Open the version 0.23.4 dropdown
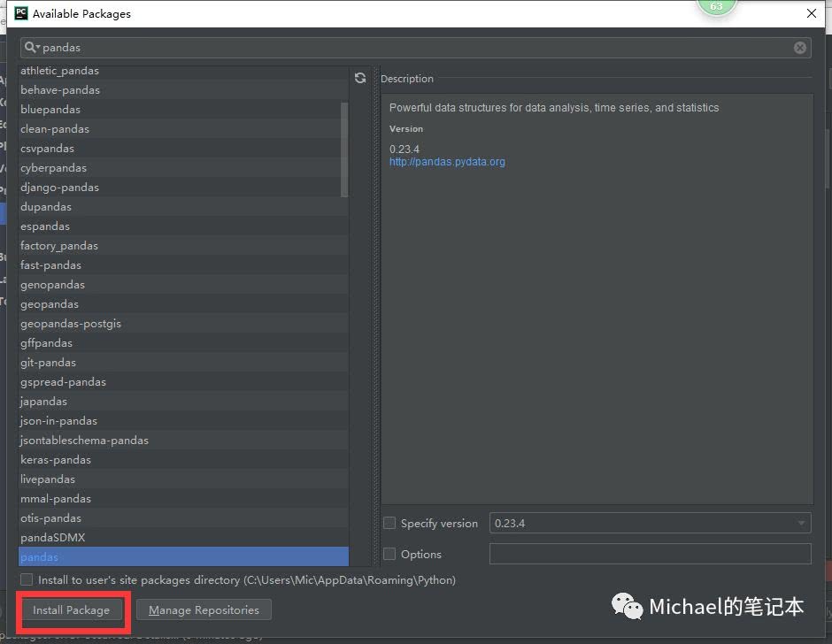 coord(650,523)
